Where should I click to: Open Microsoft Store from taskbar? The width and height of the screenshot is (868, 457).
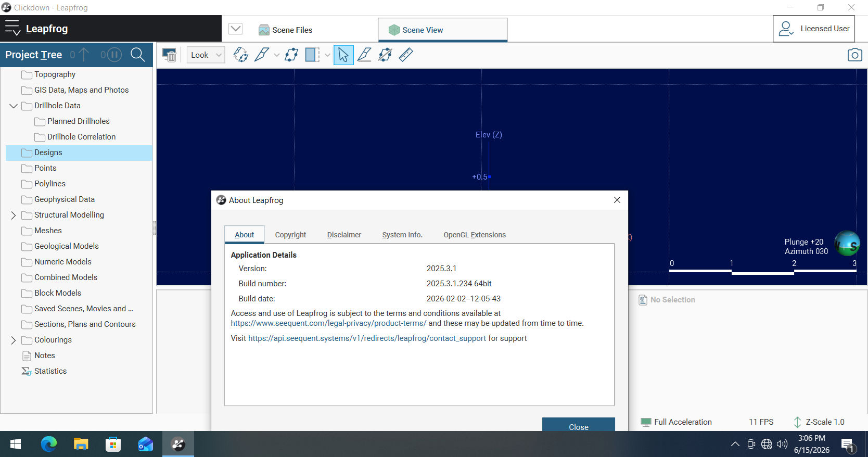pos(113,444)
